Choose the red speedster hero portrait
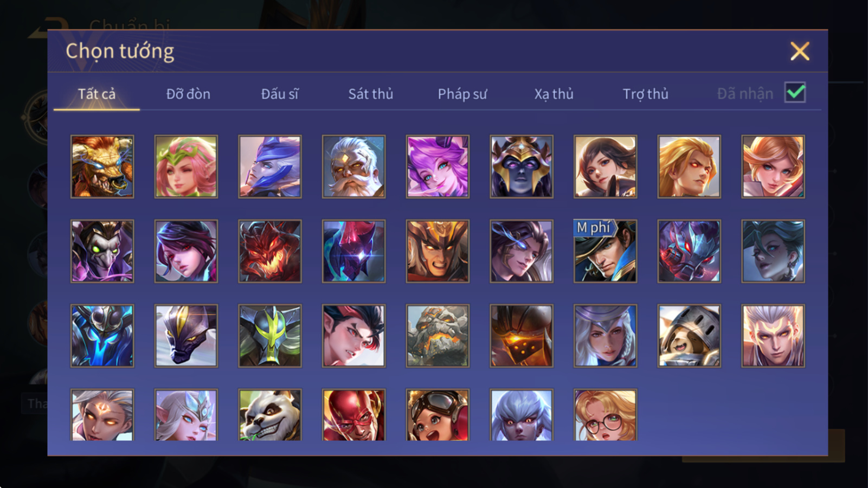 coord(353,415)
